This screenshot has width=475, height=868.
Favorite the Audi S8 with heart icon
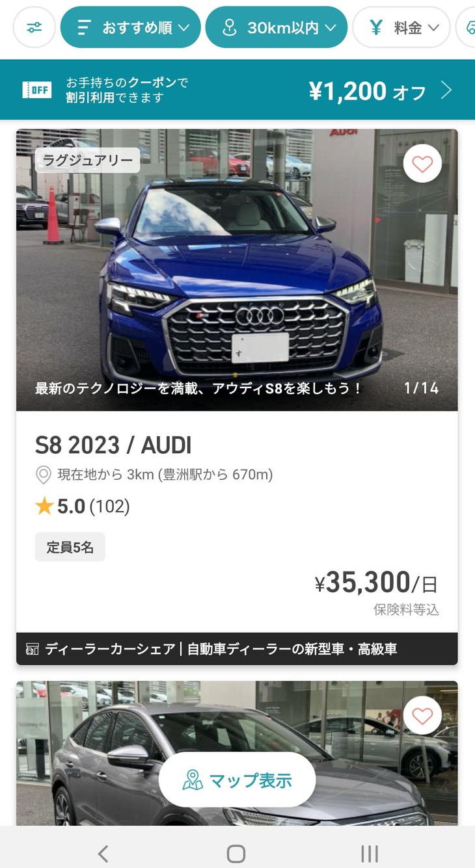tap(422, 164)
